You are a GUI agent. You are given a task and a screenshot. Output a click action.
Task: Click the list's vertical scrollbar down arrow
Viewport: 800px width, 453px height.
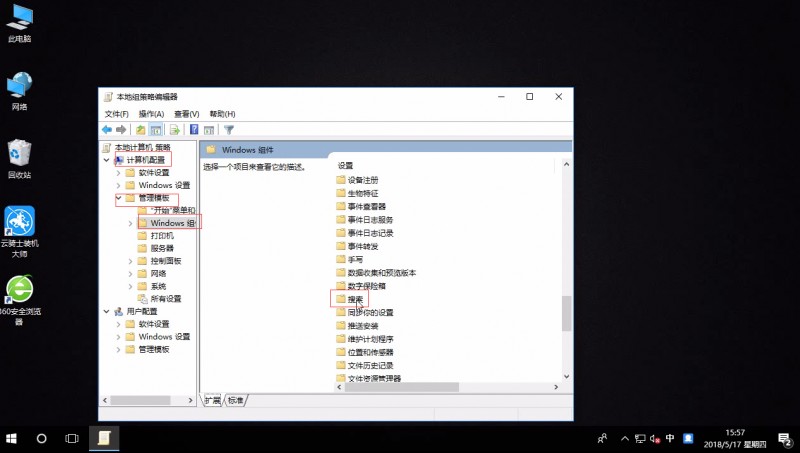(566, 376)
